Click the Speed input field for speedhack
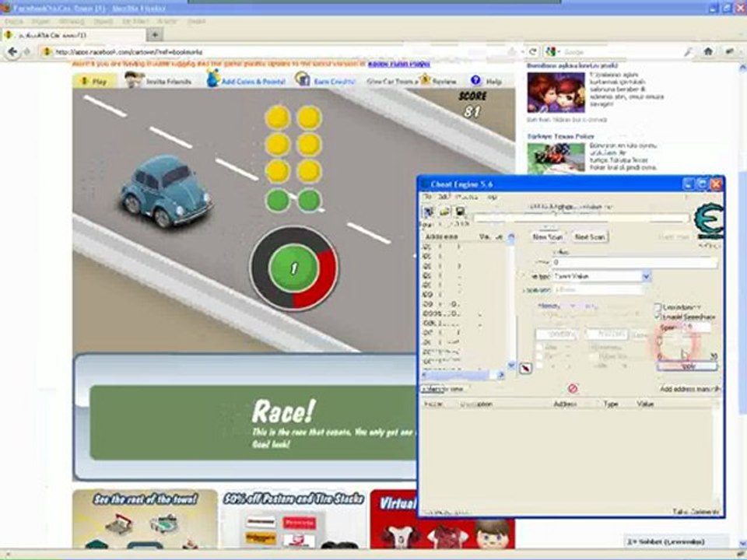The image size is (747, 560). (697, 327)
